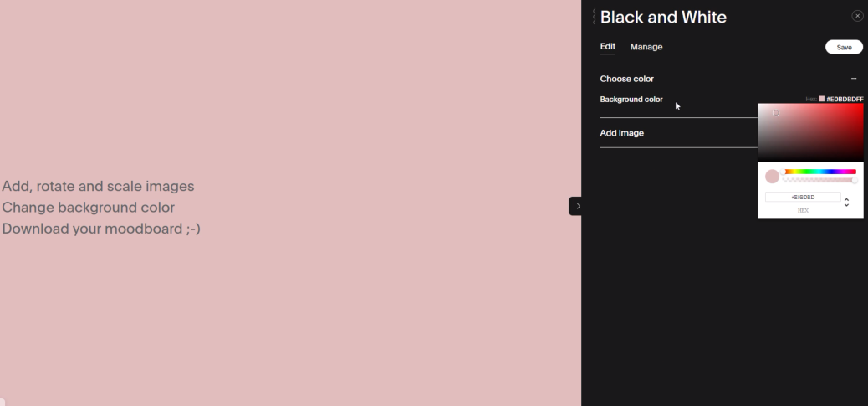Click the saturation picker circle handle
The image size is (868, 406).
click(x=776, y=113)
